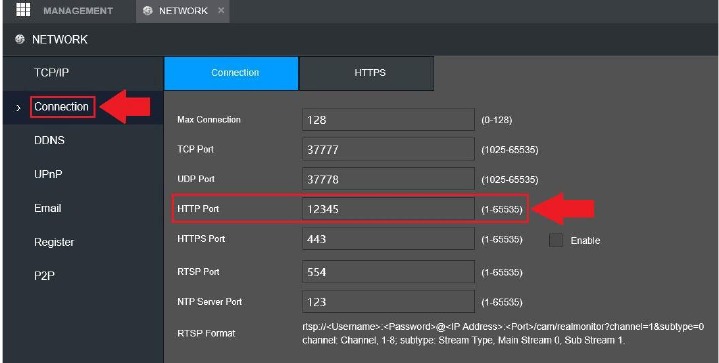
Task: Click the range hint beside NTP Server Port
Action: coord(502,302)
